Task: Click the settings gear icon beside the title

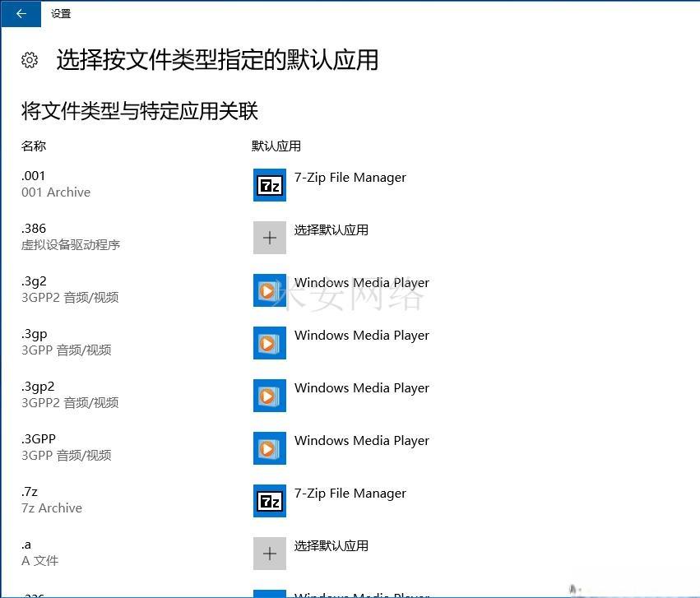Action: click(x=30, y=60)
